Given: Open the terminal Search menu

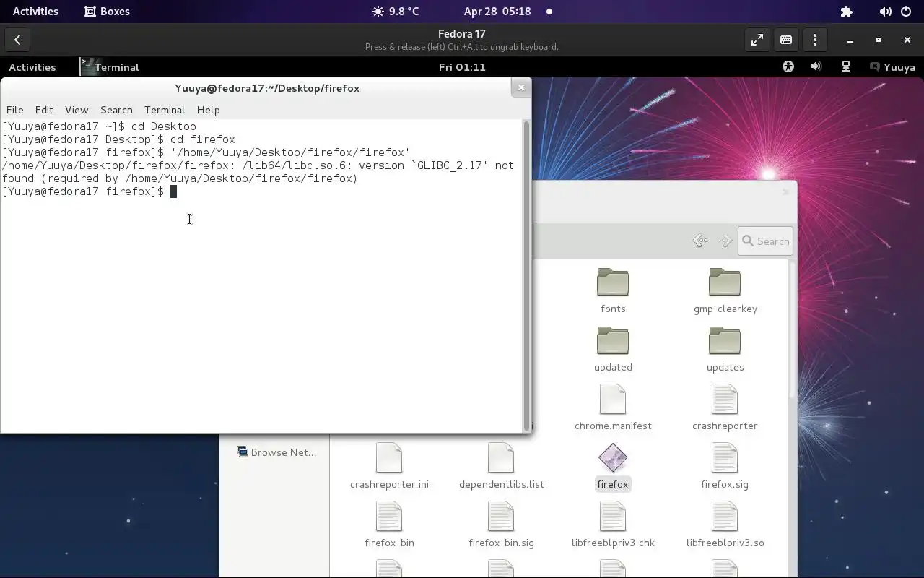Looking at the screenshot, I should coord(116,110).
